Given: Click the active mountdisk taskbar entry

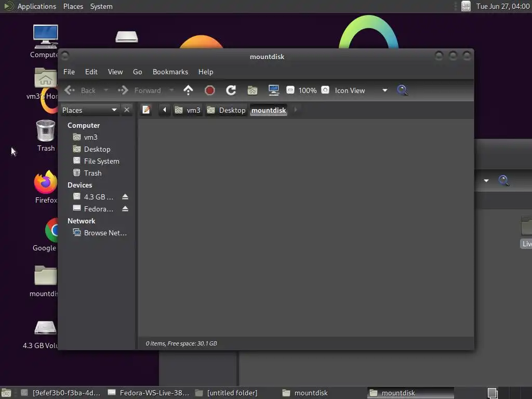Looking at the screenshot, I should (410, 393).
